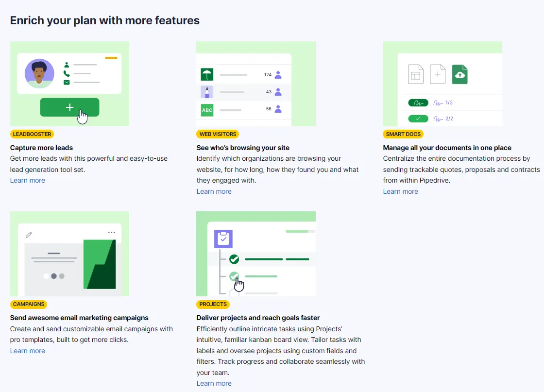Open the Web Visitors Learn more link

tap(214, 191)
